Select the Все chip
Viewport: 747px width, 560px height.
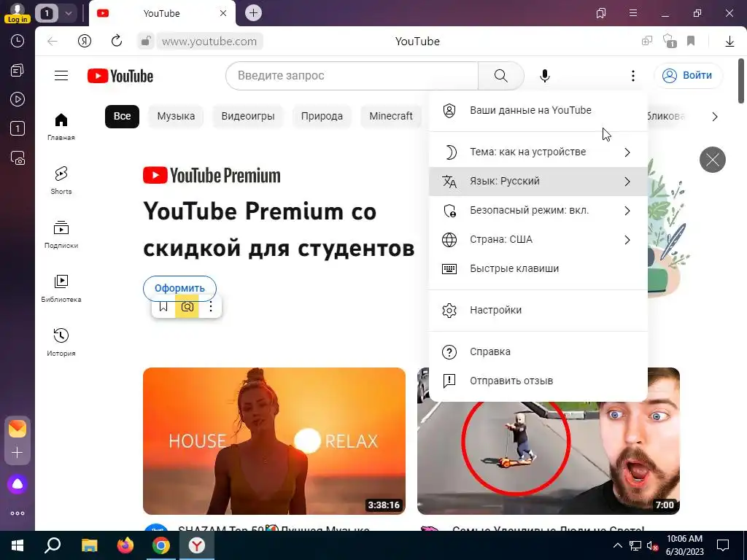click(122, 116)
